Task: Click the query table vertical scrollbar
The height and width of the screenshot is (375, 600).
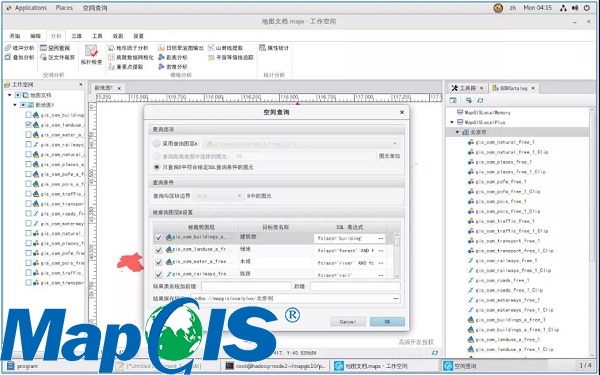Action: 396,255
